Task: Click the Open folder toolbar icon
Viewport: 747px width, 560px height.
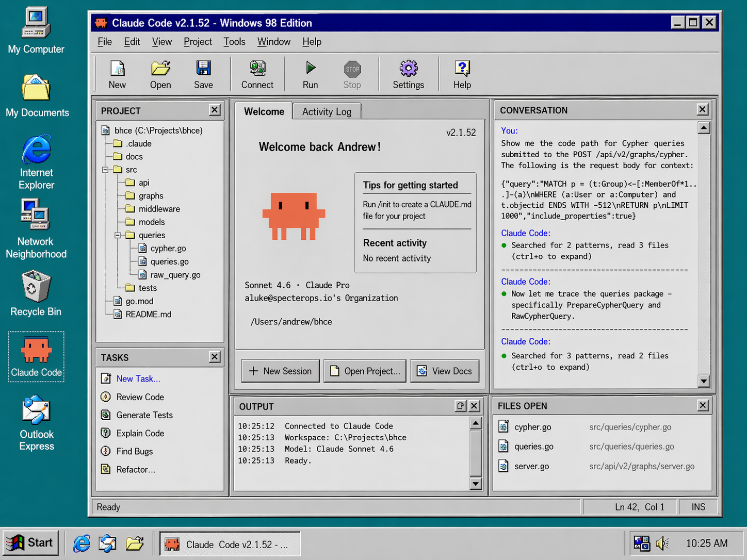Action: (x=160, y=69)
